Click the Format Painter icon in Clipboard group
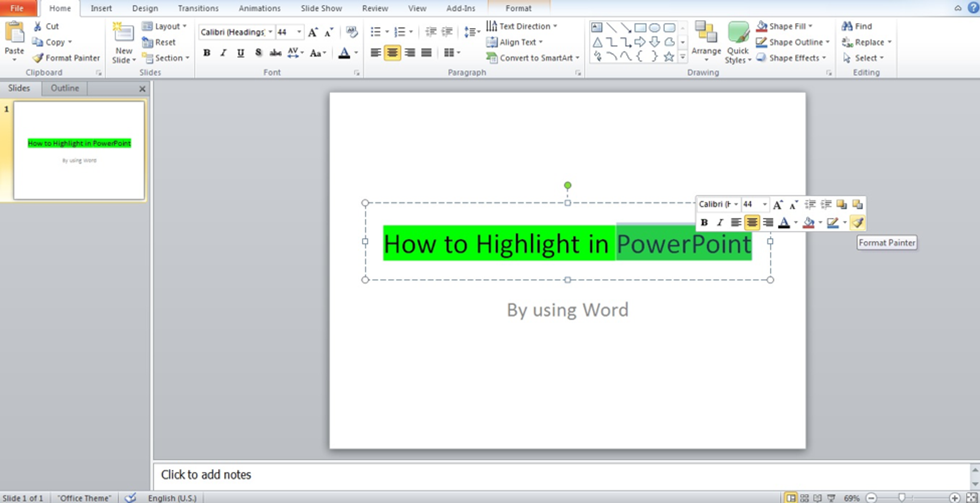980x503 pixels. 38,58
